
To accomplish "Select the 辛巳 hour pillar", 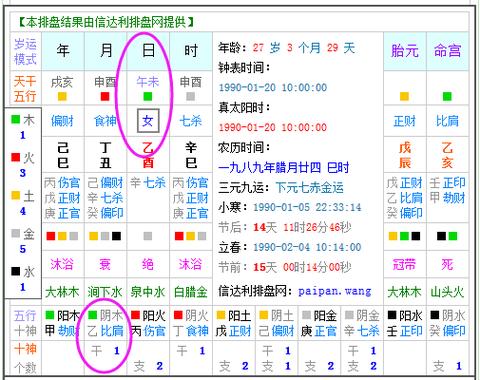I will (x=191, y=155).
